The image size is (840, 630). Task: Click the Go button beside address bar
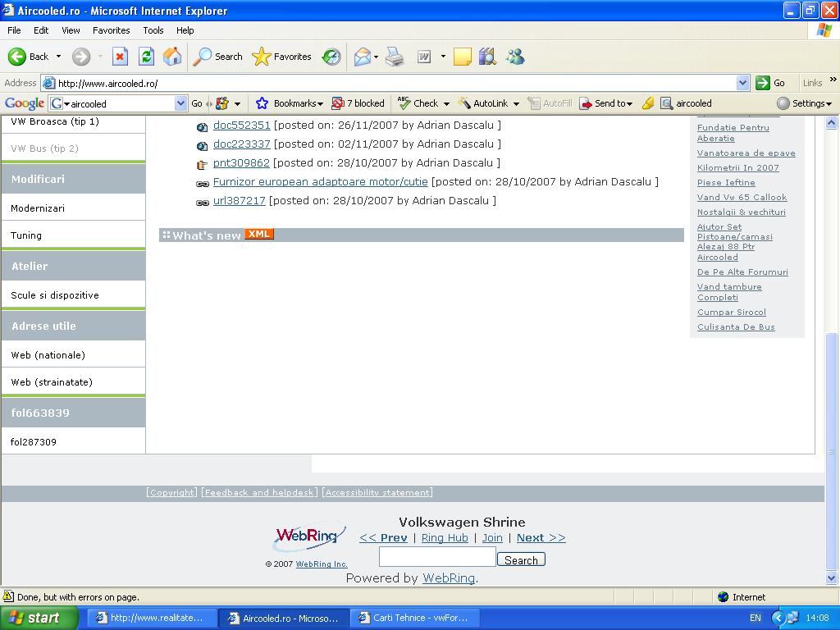coord(770,83)
